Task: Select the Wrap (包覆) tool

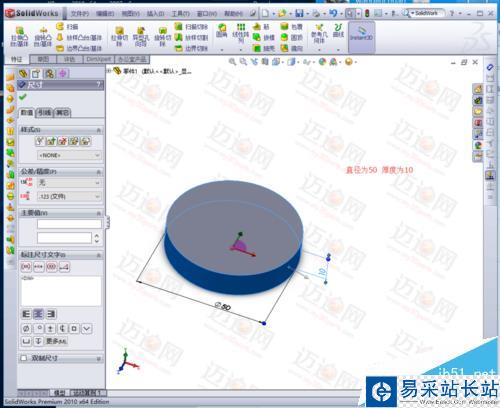Action: pos(291,27)
